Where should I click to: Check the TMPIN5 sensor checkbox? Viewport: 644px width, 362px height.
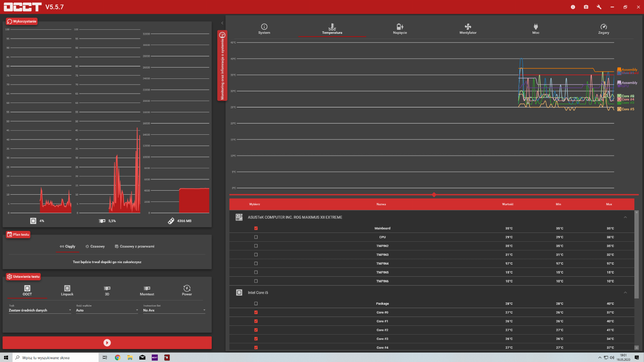256,273
